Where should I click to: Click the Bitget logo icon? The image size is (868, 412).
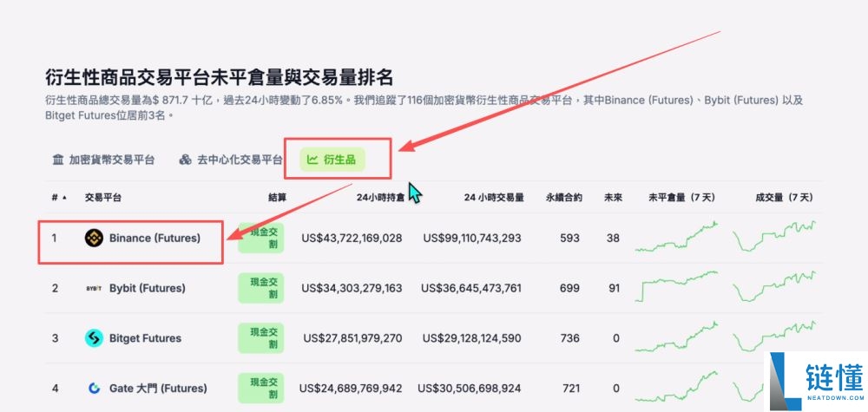coord(94,338)
